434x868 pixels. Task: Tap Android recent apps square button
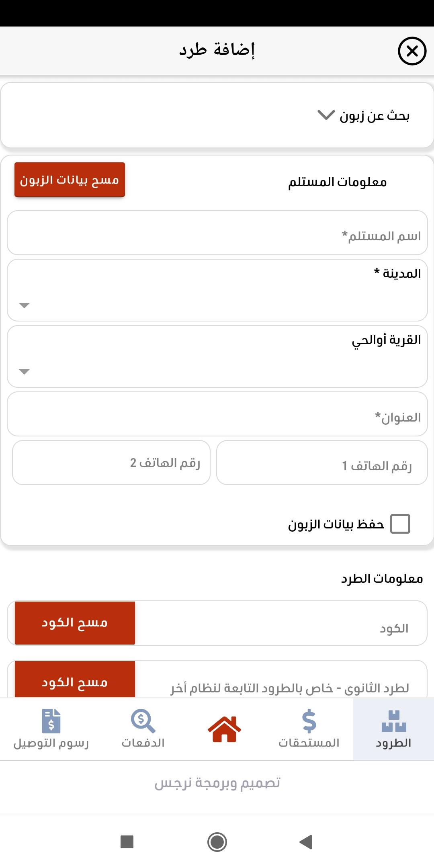tap(127, 841)
